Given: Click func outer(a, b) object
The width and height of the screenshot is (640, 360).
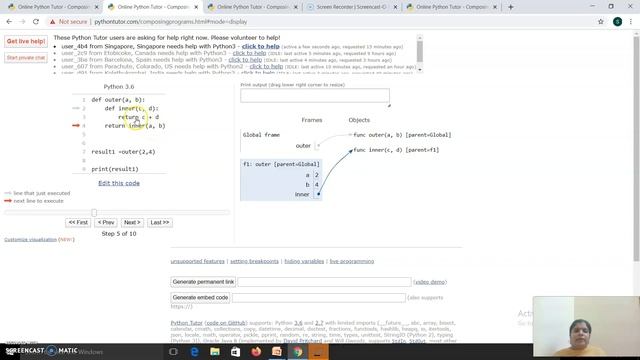Looking at the screenshot, I should [402, 135].
